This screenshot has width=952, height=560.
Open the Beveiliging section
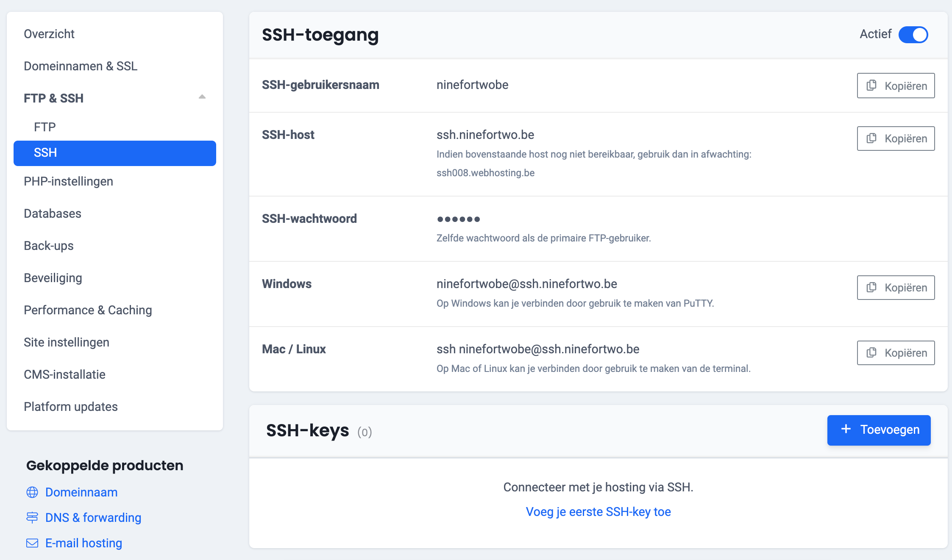(x=53, y=277)
